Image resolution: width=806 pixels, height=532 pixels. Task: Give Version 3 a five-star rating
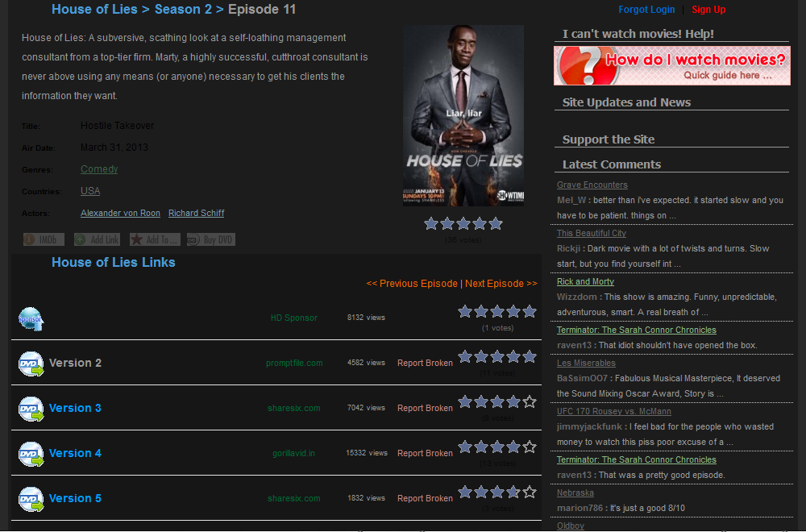coord(530,401)
